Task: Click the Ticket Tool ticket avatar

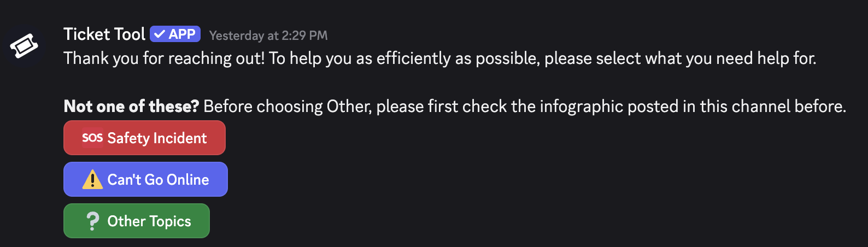Action: [x=24, y=46]
